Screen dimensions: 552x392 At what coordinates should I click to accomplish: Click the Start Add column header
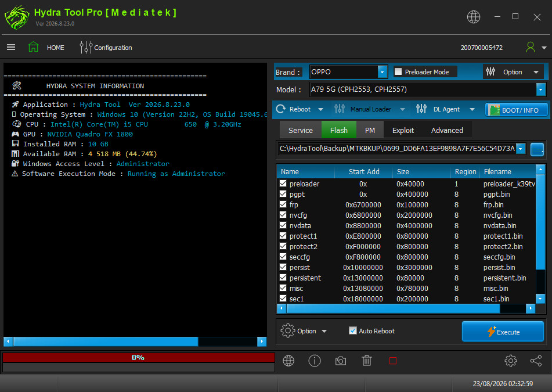coord(364,171)
